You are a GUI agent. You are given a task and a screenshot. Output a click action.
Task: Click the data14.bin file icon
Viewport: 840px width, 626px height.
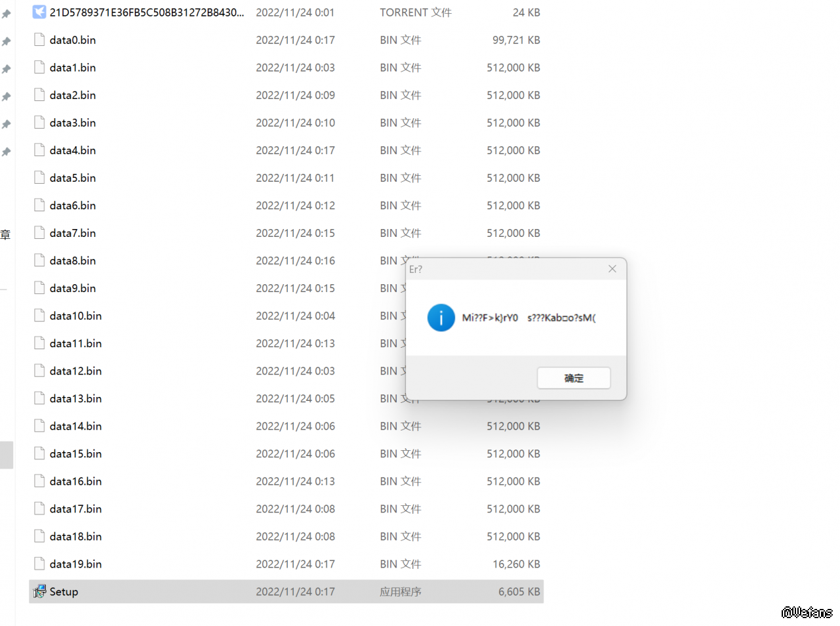(39, 425)
